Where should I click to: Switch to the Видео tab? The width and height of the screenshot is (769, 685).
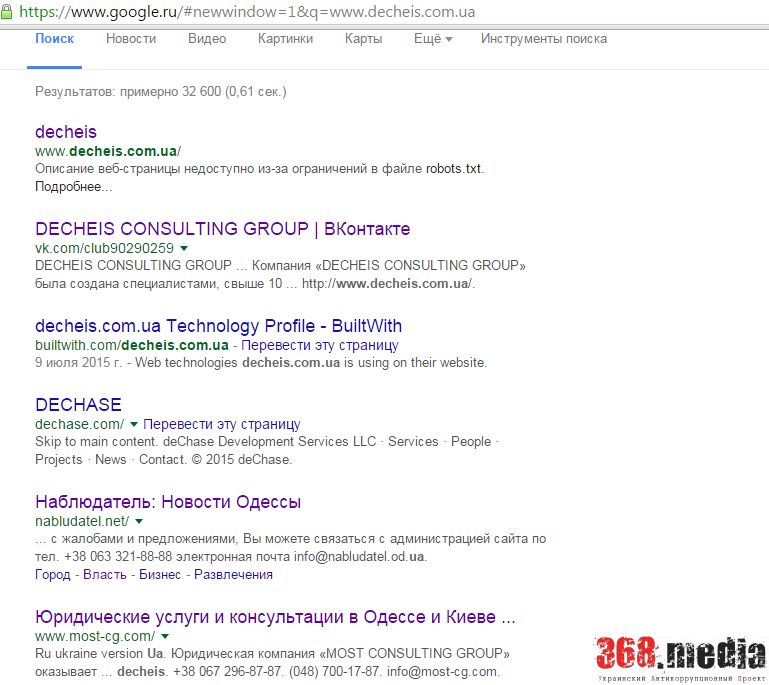pos(207,39)
